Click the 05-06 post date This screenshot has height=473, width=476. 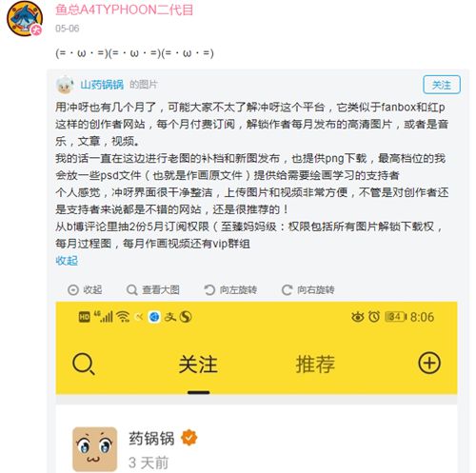click(x=68, y=29)
